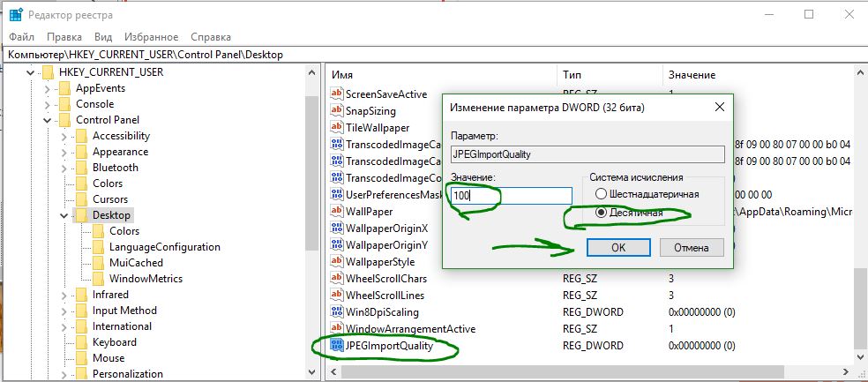The image size is (868, 382).
Task: Select the Десятичная (decimal) radio button
Action: (x=602, y=213)
